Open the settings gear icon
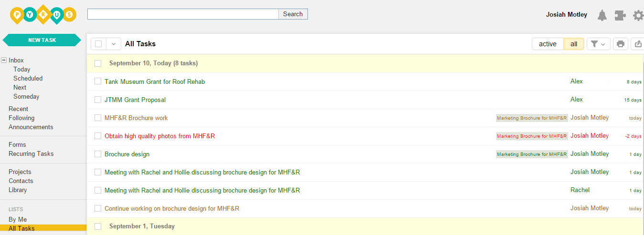This screenshot has width=644, height=235. click(638, 15)
